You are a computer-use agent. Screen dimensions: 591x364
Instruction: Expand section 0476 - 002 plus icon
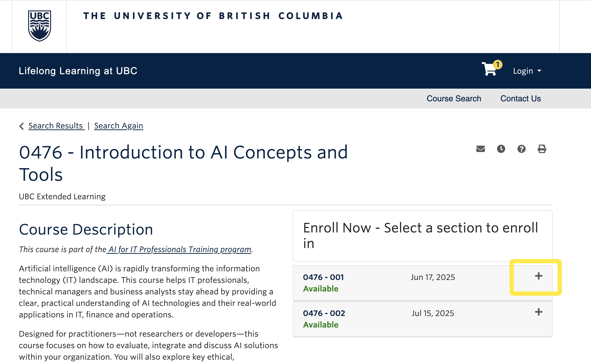coord(538,312)
